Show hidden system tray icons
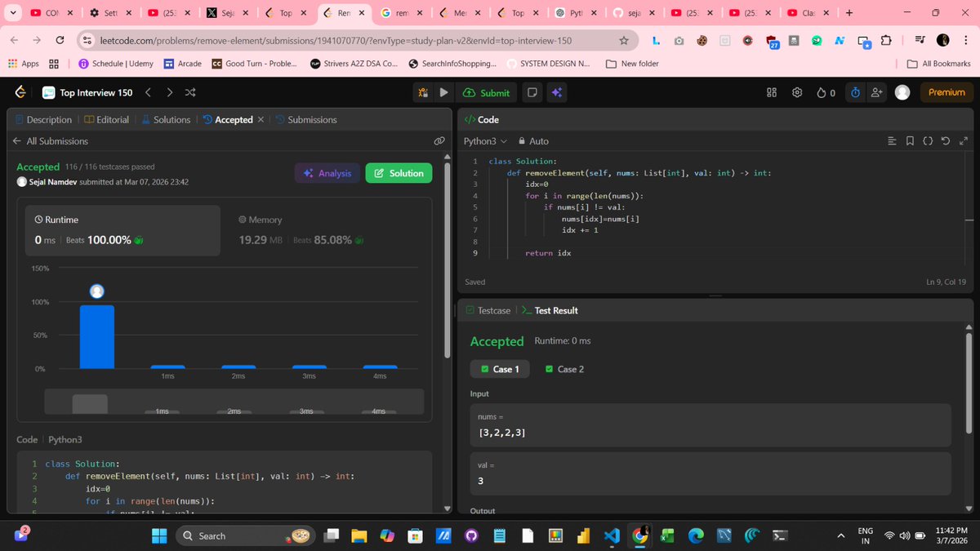Image resolution: width=980 pixels, height=551 pixels. click(x=840, y=535)
